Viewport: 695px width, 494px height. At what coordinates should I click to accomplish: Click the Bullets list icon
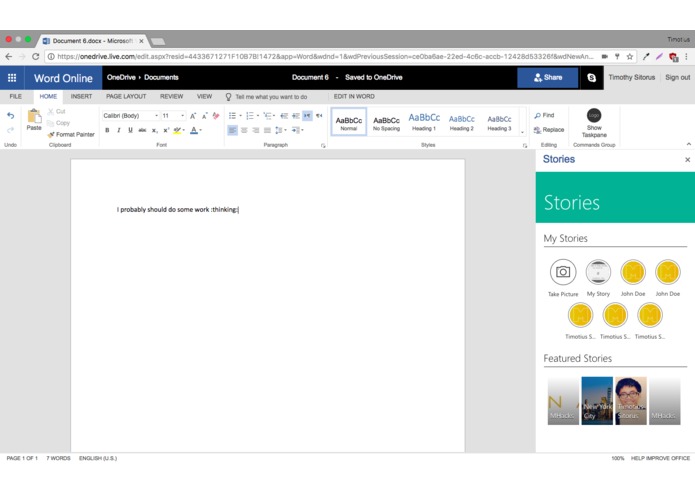coord(232,116)
